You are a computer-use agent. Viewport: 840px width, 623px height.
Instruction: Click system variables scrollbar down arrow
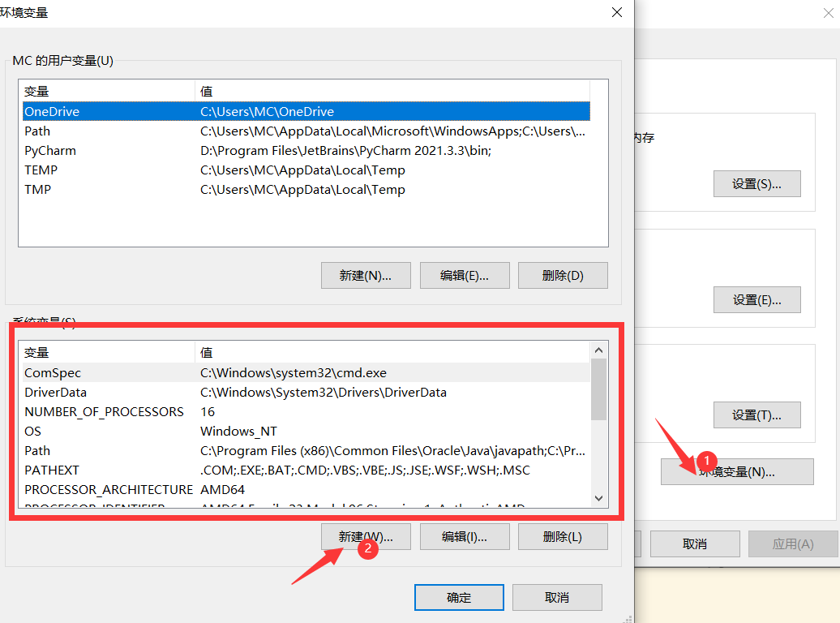[599, 498]
